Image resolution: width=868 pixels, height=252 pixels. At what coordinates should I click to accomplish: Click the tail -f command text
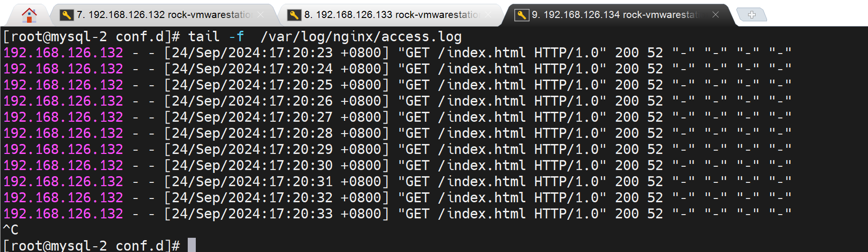216,37
